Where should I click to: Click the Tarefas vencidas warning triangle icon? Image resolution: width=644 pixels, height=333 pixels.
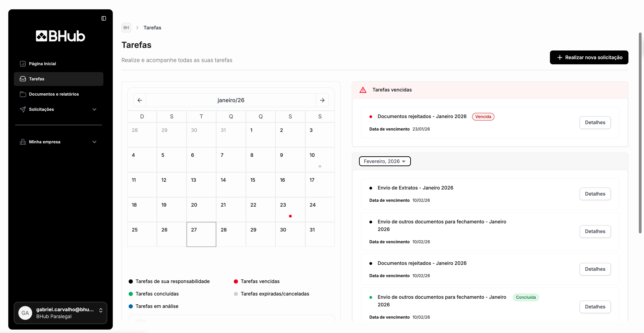pos(363,90)
